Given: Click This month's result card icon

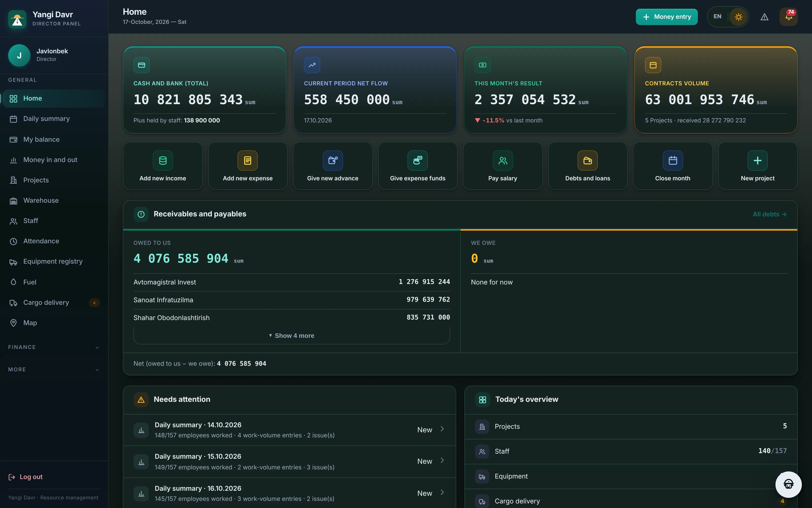Looking at the screenshot, I should pyautogui.click(x=482, y=65).
